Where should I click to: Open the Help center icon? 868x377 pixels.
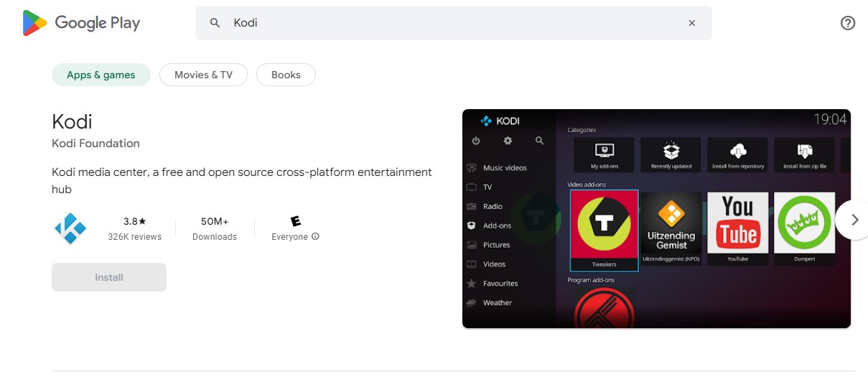click(x=848, y=23)
